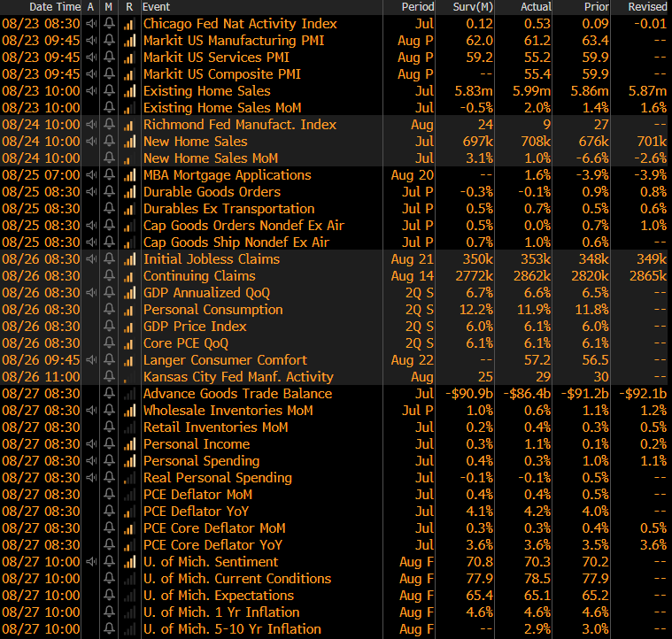Click the speaker icon for Langer Consumer Comfort
The width and height of the screenshot is (672, 639).
coord(90,360)
